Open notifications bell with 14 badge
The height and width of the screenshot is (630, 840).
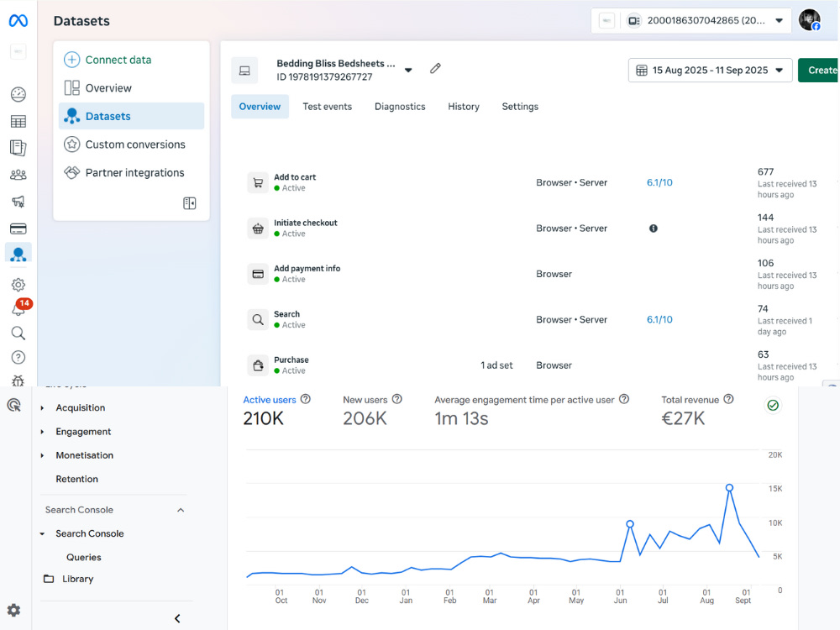click(x=20, y=307)
